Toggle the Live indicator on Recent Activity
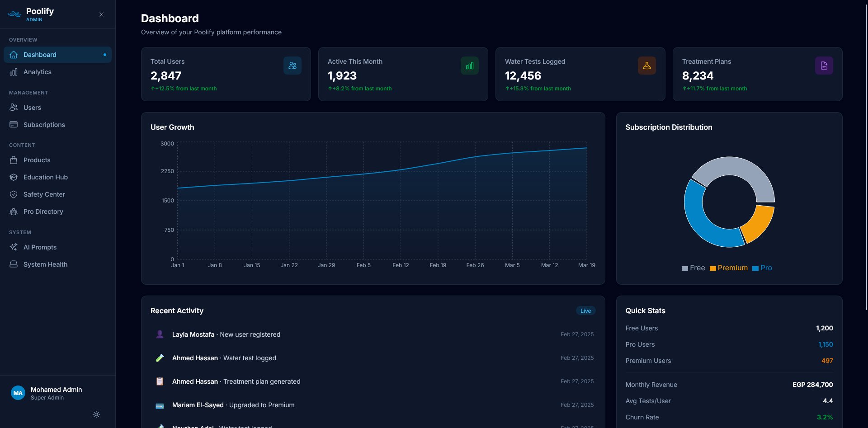This screenshot has width=868, height=428. (586, 310)
